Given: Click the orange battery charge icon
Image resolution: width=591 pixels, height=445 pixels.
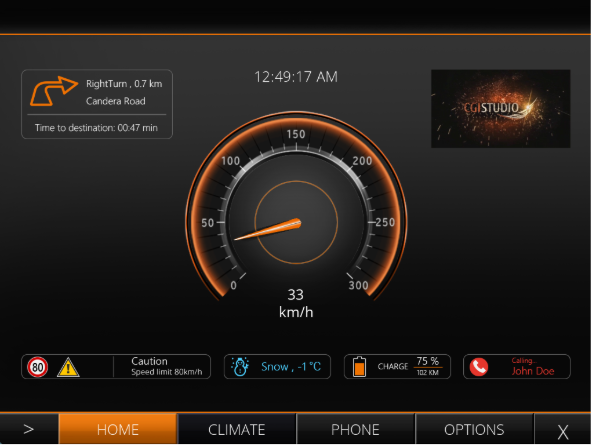Looking at the screenshot, I should click(x=359, y=367).
